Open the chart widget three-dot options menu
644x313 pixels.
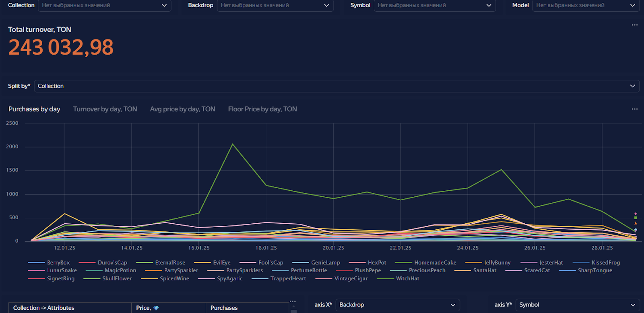pos(635,109)
